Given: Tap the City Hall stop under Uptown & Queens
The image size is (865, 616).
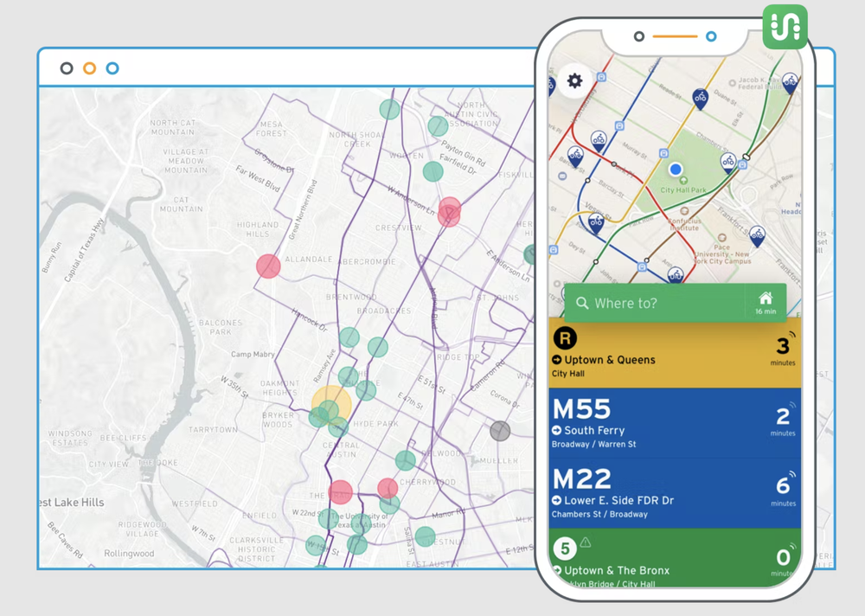Looking at the screenshot, I should (x=568, y=374).
